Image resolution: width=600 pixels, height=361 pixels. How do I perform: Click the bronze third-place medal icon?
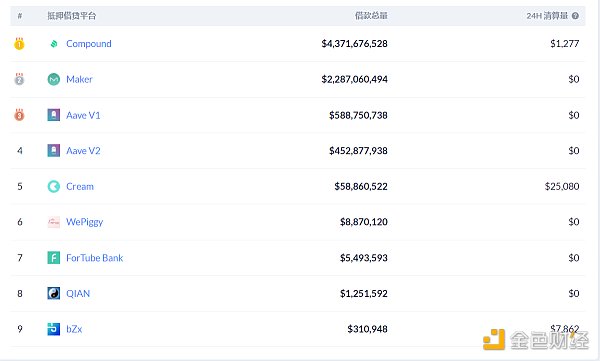pos(19,115)
